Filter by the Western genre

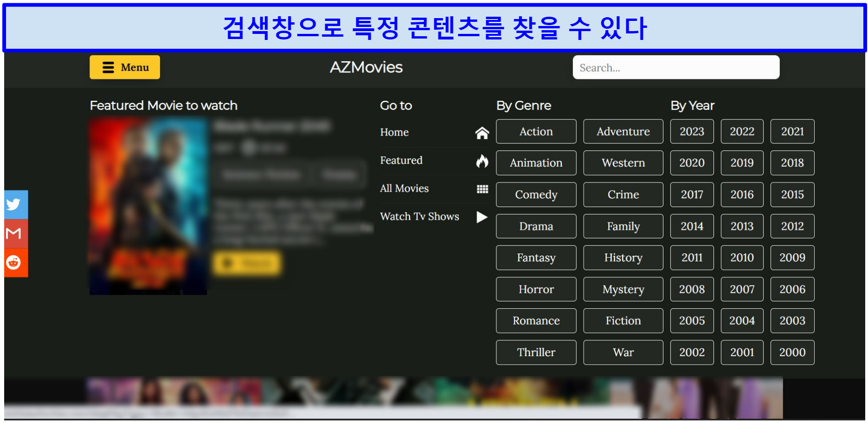pyautogui.click(x=623, y=163)
